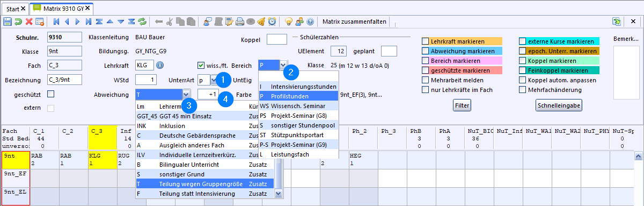Image resolution: width=644 pixels, height=206 pixels.
Task: Toggle the wiss./ft. checkbox
Action: (x=201, y=65)
